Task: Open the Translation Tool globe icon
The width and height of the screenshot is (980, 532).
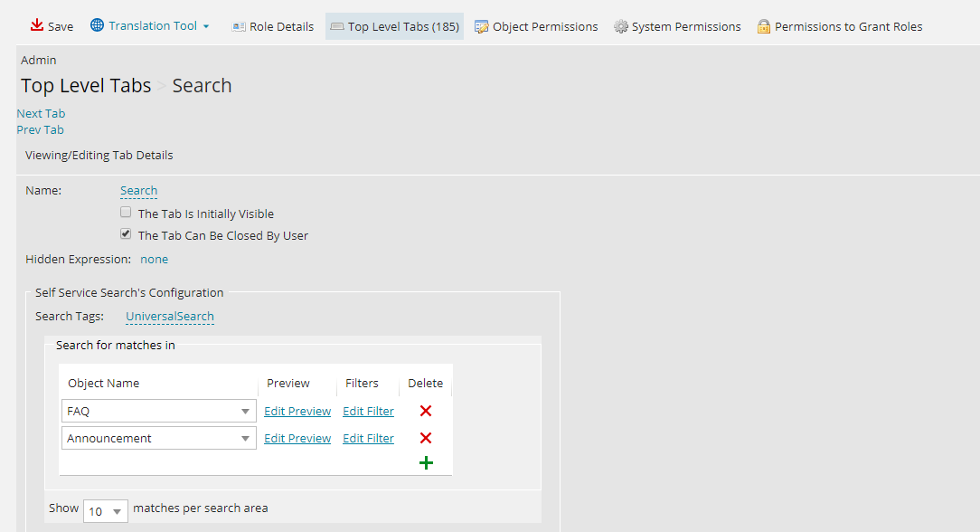Action: [95, 25]
